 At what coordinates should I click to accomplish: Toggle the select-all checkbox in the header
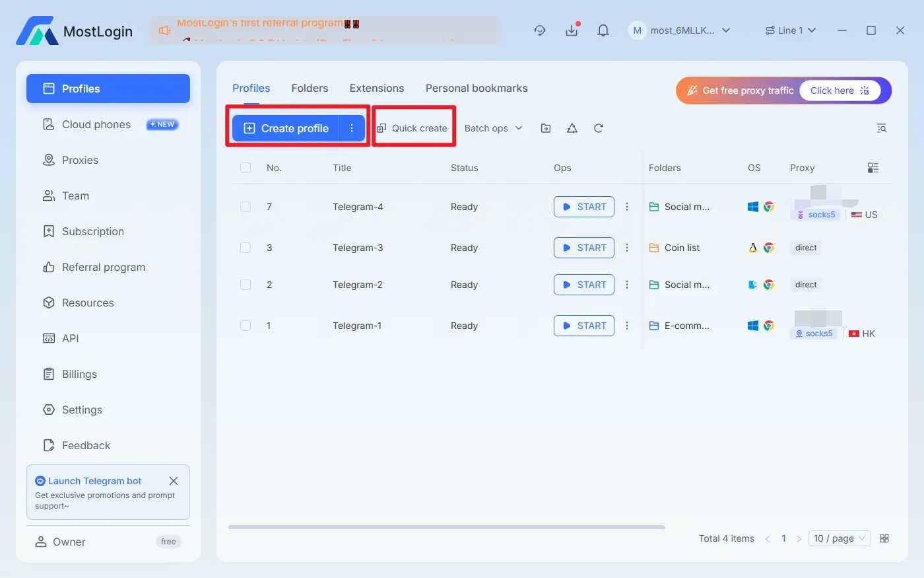[246, 168]
